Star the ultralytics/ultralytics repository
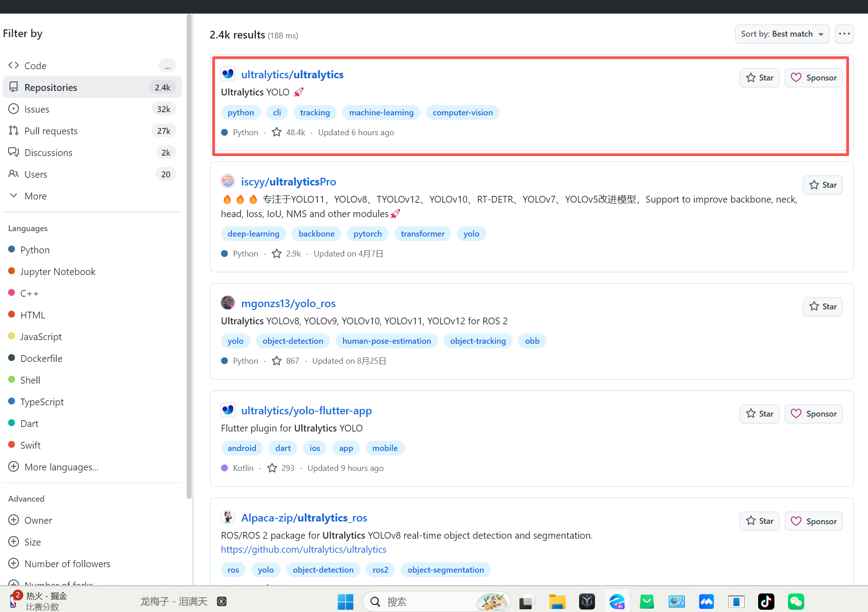Image resolution: width=868 pixels, height=612 pixels. [759, 77]
